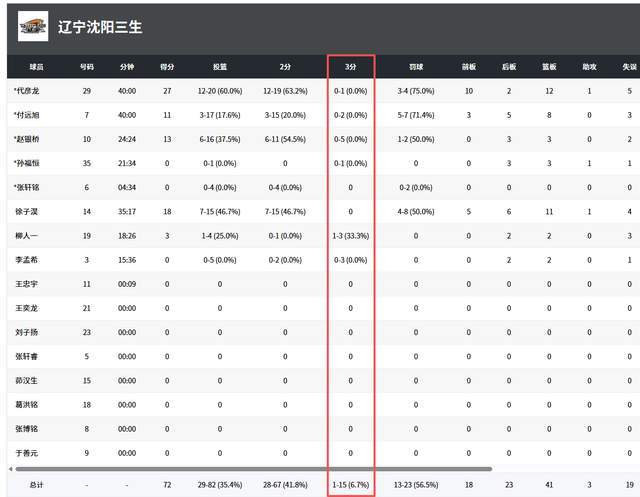Viewport: 640px width, 497px height.
Task: Choose the 篮板 column header
Action: click(x=549, y=67)
